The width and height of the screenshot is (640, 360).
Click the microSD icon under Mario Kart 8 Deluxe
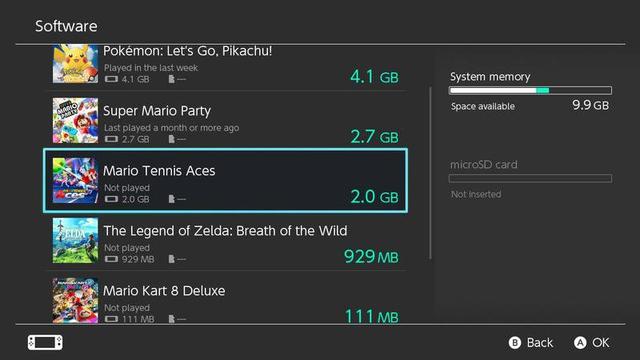pos(172,319)
